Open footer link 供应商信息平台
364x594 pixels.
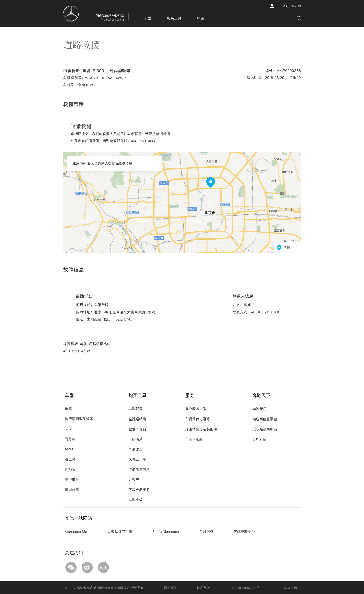point(265,419)
